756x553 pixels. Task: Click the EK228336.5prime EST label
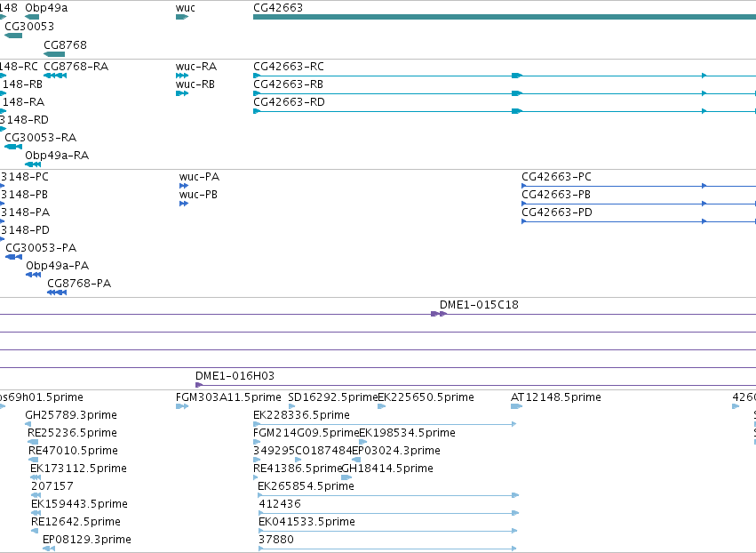pyautogui.click(x=301, y=415)
